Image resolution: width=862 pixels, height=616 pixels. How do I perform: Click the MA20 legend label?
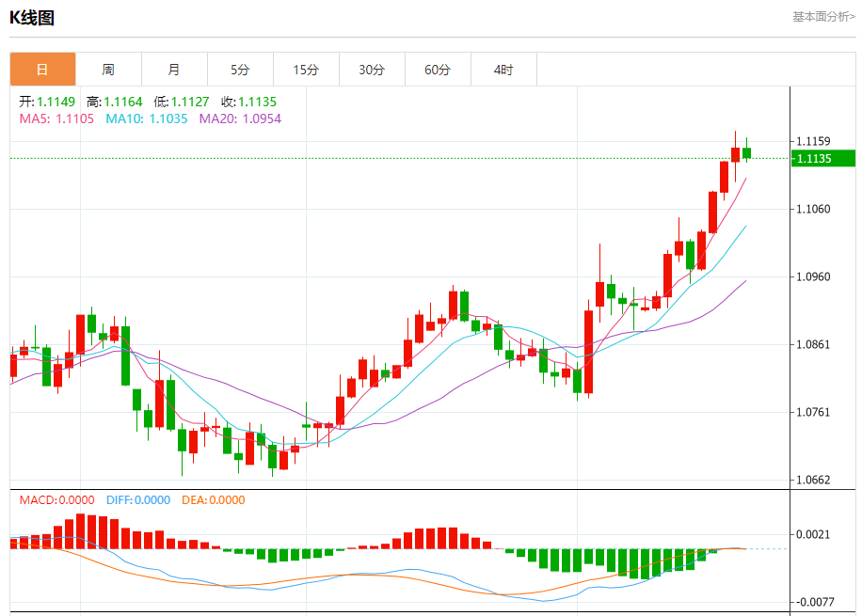[x=240, y=118]
